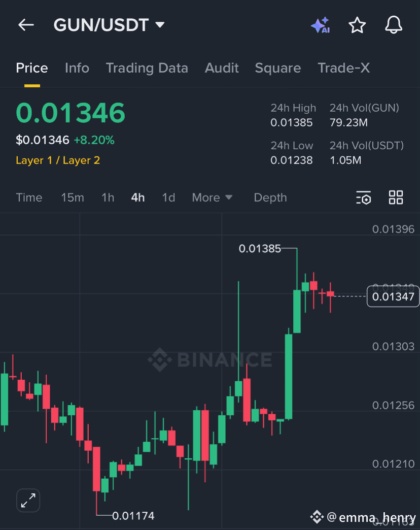
Task: Go back with the left arrow icon
Action: click(26, 25)
